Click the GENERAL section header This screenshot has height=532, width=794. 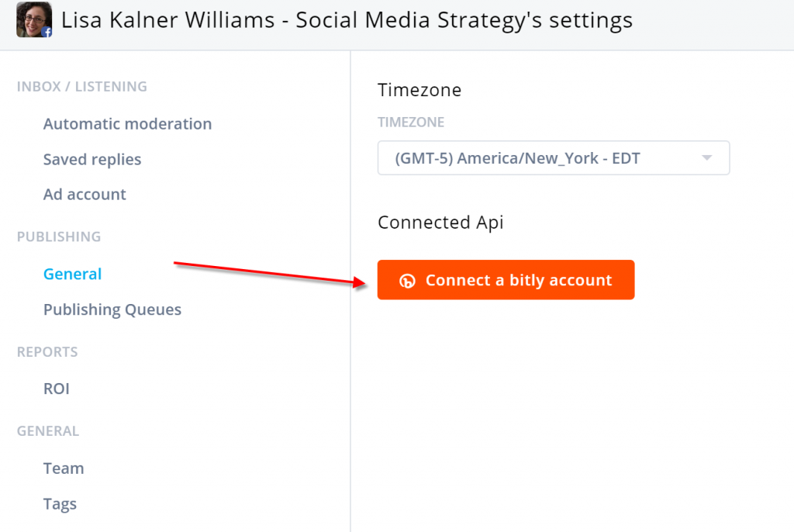click(x=48, y=430)
